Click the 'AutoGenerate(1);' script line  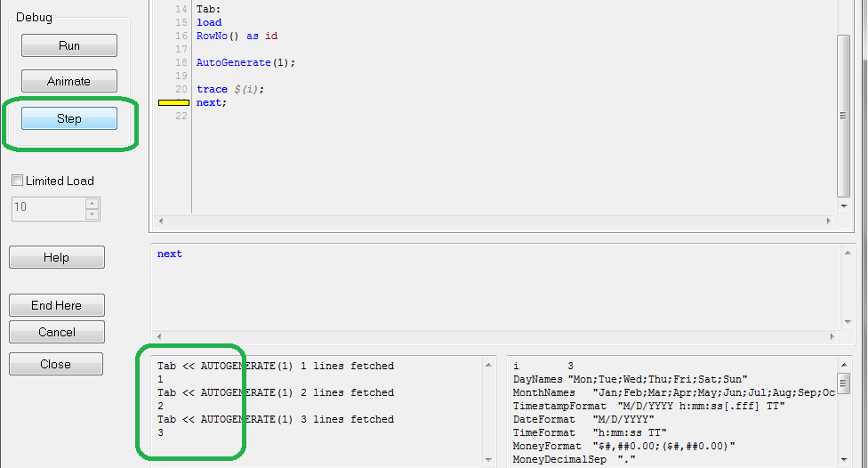point(245,62)
